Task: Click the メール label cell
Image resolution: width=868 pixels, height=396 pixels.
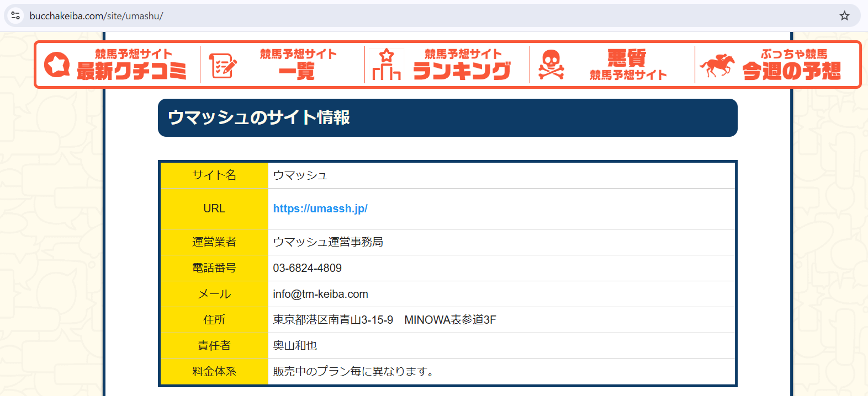Action: point(214,294)
